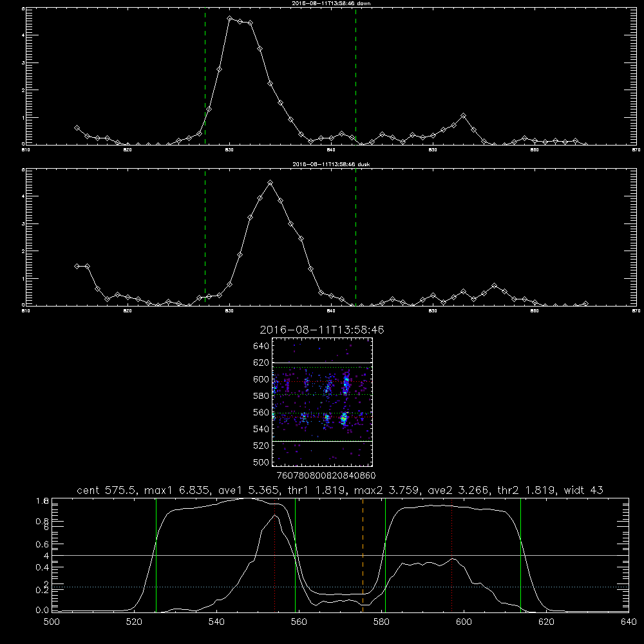Click the "560" x-axis label of bottom plot
Screen dimensions: 644x644
tap(299, 622)
